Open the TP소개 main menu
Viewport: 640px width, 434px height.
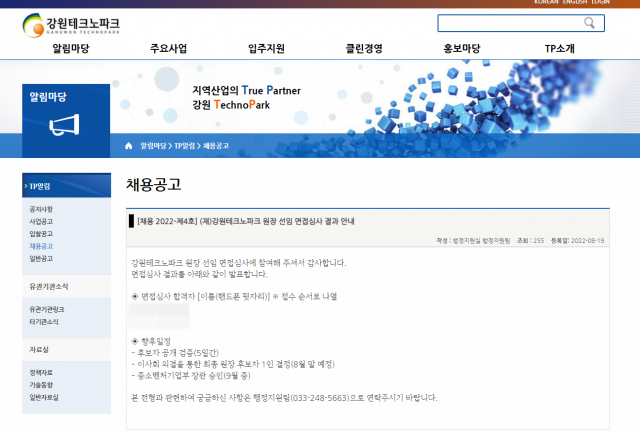pos(560,49)
